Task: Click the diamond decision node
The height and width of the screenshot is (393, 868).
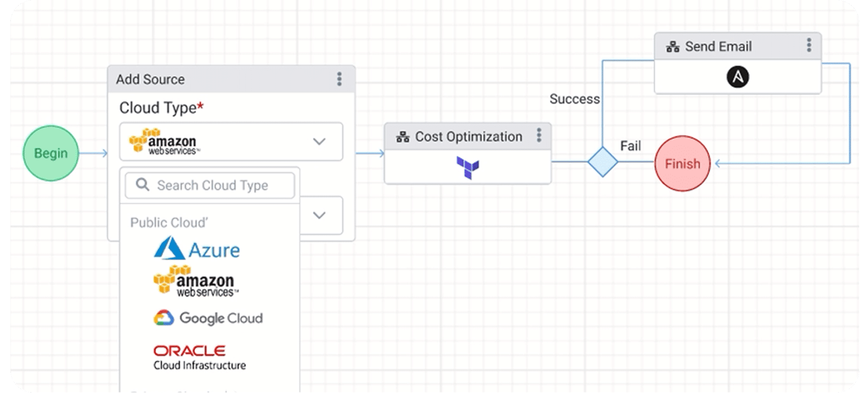Action: pos(603,162)
